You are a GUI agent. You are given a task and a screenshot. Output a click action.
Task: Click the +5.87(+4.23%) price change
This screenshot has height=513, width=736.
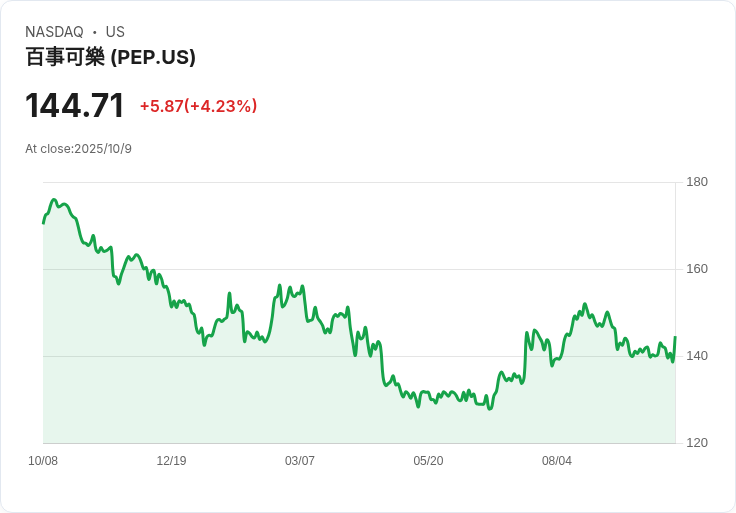[198, 106]
